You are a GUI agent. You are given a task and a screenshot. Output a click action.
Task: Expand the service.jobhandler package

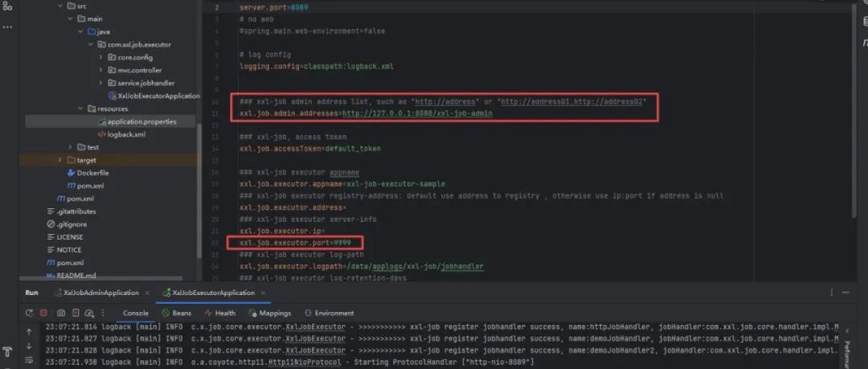[x=100, y=83]
